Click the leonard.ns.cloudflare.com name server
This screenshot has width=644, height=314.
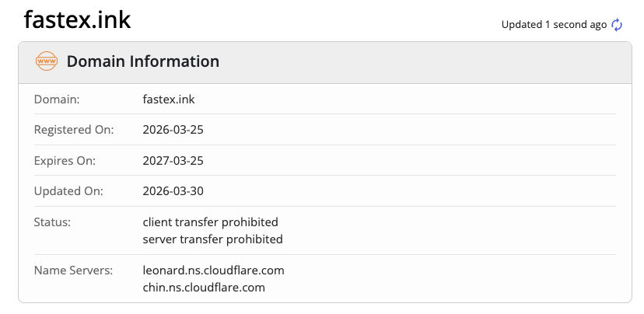click(x=213, y=270)
